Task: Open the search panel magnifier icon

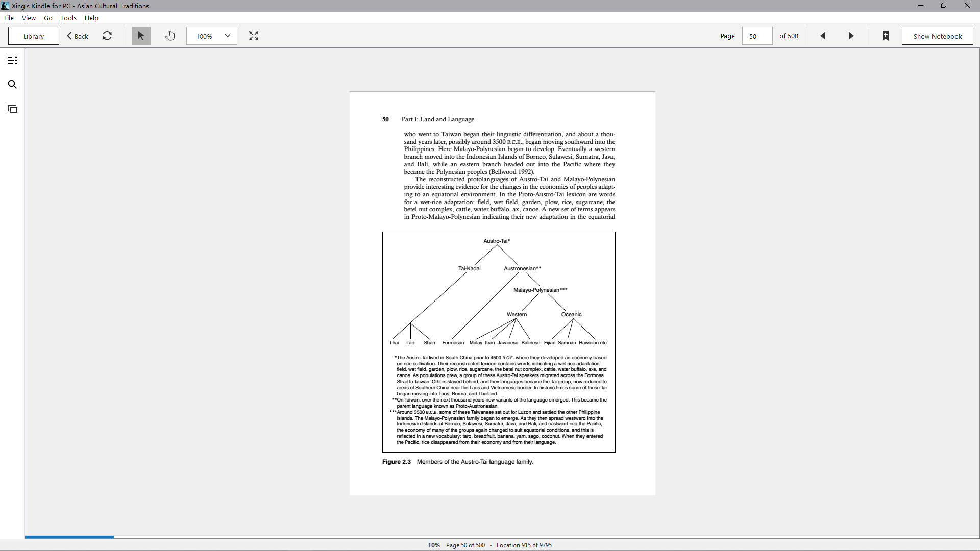Action: point(12,85)
